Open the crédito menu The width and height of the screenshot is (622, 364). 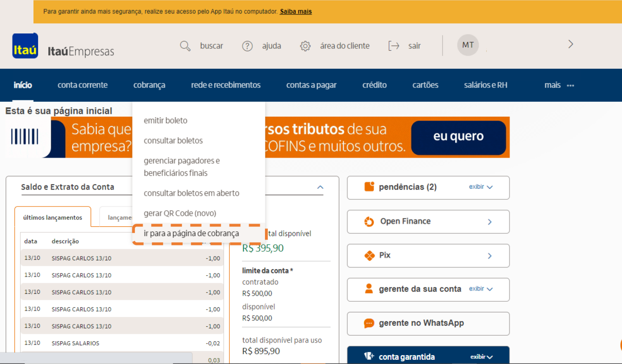(x=375, y=85)
